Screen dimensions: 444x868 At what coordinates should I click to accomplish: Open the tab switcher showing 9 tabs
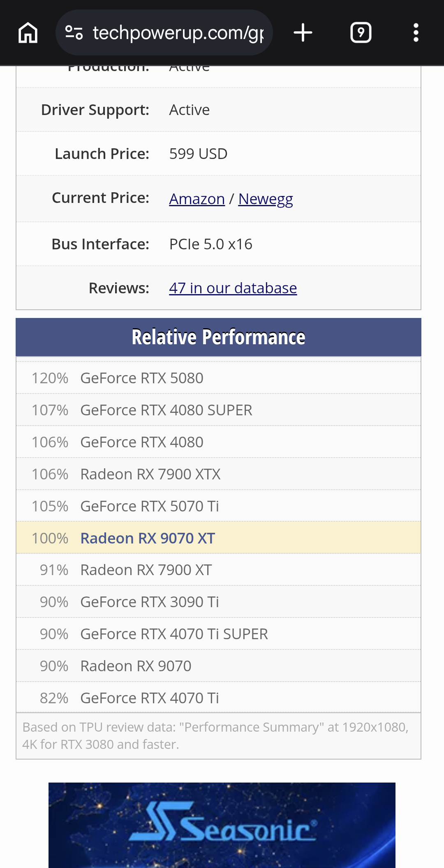(361, 32)
